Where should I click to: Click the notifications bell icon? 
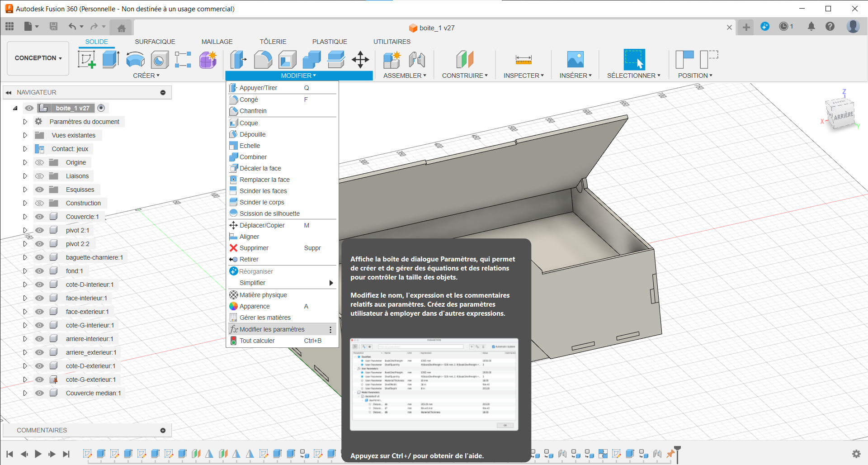coord(811,27)
